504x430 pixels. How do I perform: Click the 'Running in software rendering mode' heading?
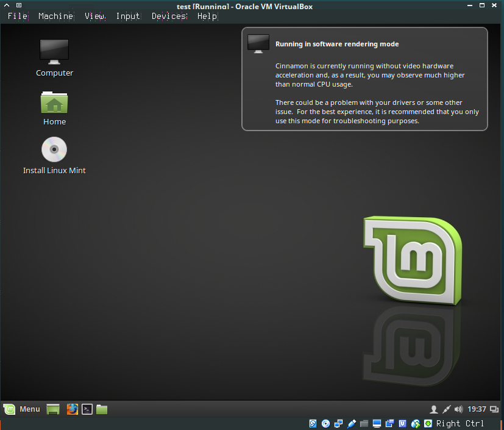coord(337,44)
